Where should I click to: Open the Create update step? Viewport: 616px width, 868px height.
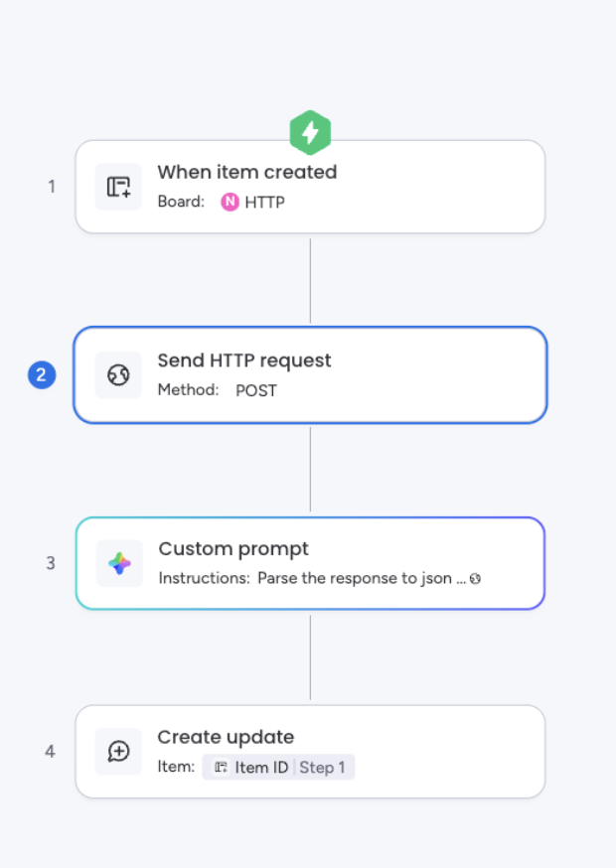pos(310,751)
